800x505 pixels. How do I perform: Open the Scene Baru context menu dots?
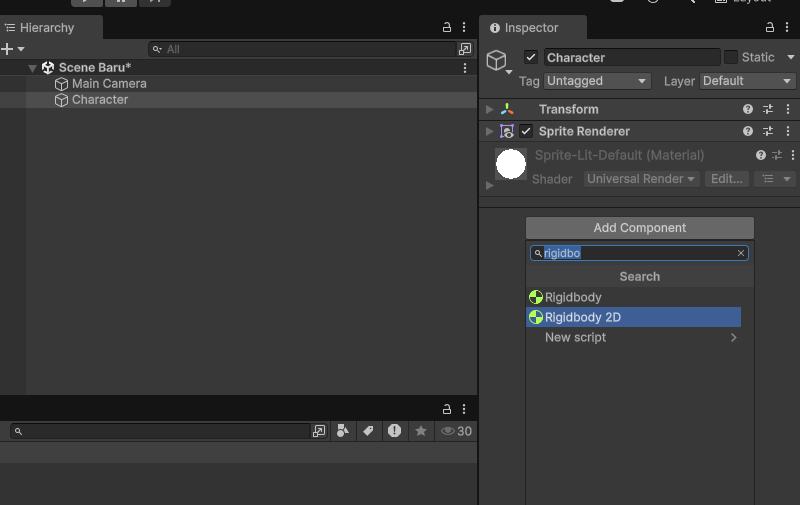pos(464,68)
